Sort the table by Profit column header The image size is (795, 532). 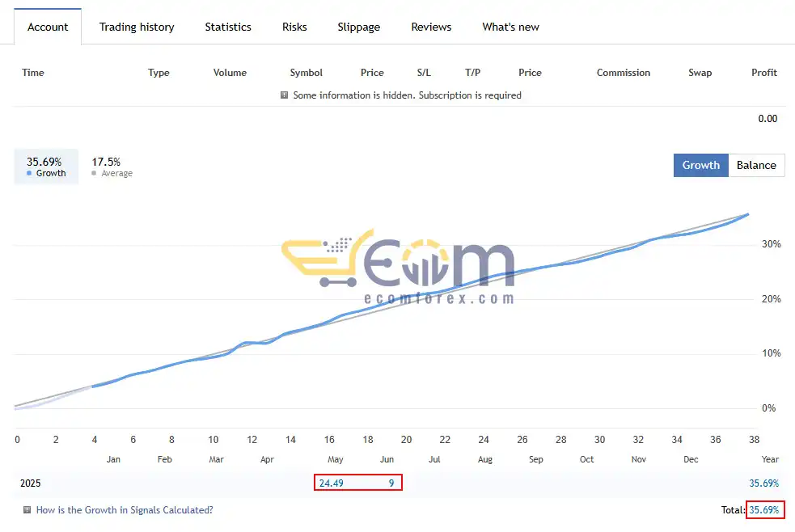click(764, 73)
